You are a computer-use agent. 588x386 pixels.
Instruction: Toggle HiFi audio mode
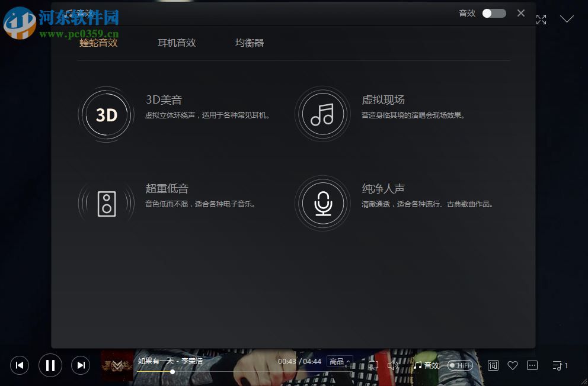coord(461,365)
